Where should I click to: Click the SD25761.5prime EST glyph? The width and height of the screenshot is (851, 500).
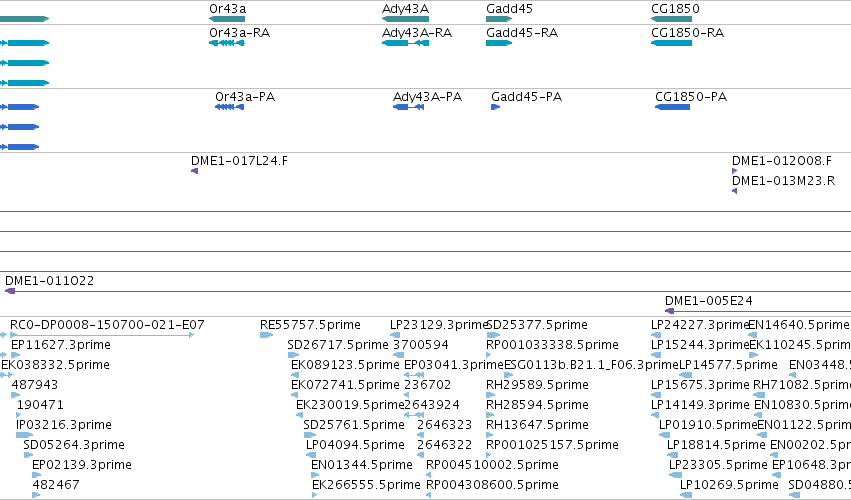point(310,435)
